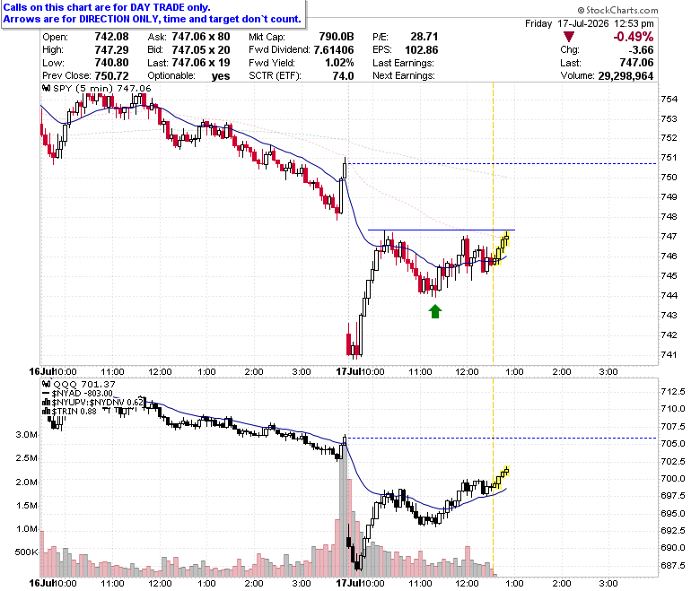Click the blue resistance line near 747
Viewport: 700px width, 591px height.
pos(441,230)
